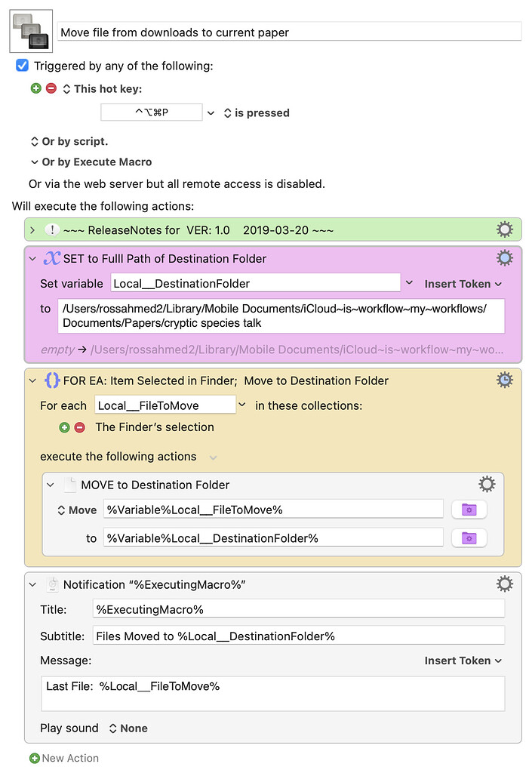Toggle 'Triggered by any of the following' checkbox
This screenshot has height=773, width=532.
coord(23,66)
